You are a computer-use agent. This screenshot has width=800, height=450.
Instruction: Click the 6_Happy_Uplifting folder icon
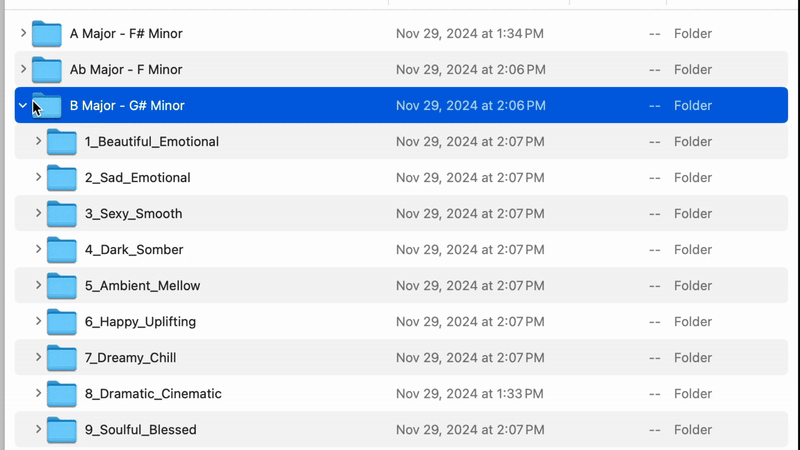(62, 321)
